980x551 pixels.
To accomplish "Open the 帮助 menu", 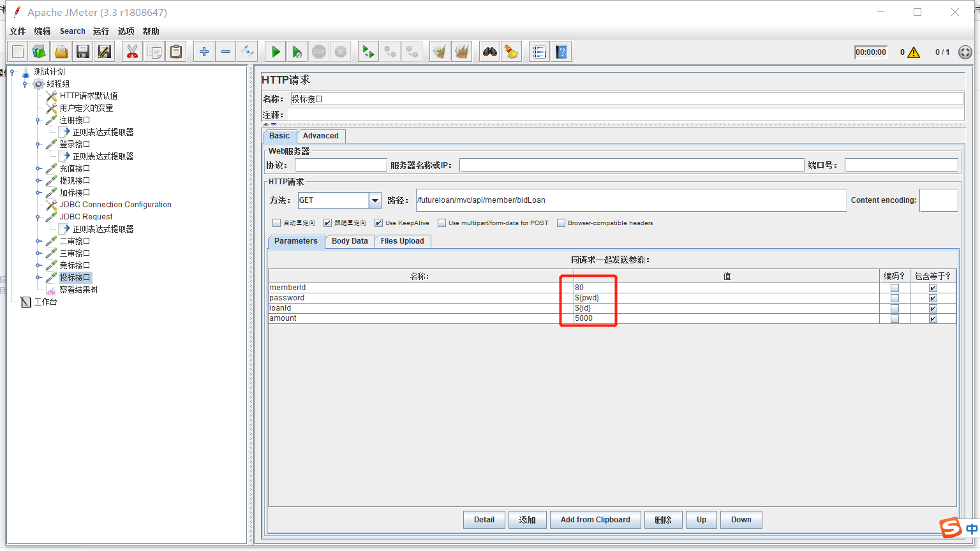I will tap(151, 31).
